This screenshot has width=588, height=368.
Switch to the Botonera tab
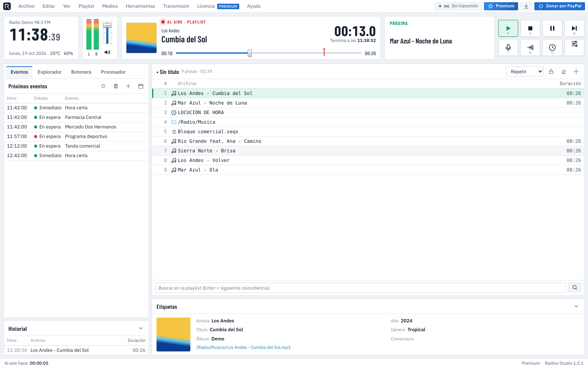click(x=81, y=72)
